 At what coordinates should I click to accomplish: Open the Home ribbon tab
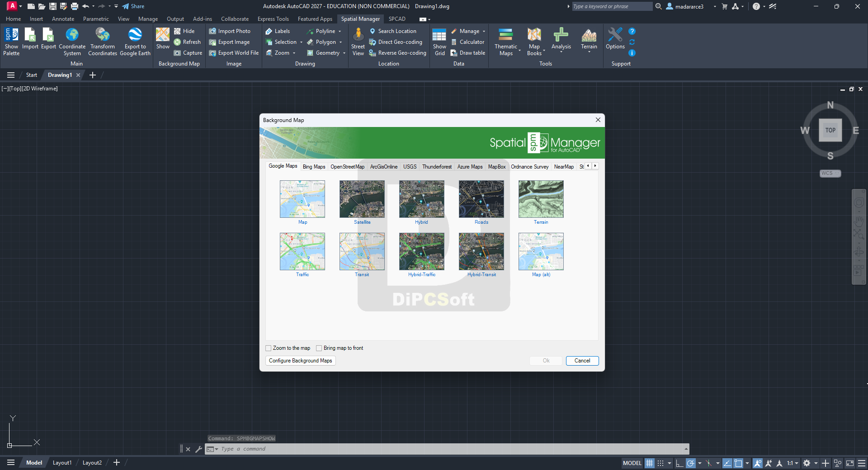(13, 19)
